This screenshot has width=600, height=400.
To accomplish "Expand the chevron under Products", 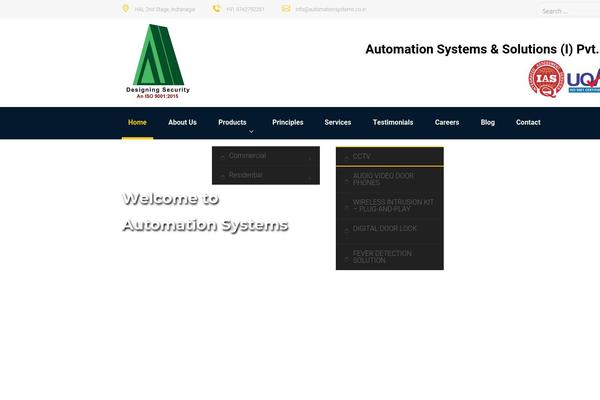I will point(251,132).
